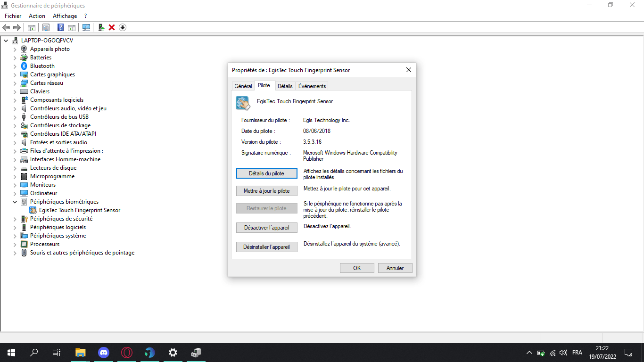
Task: Select Files d'attente à l'impression
Action: 66,151
